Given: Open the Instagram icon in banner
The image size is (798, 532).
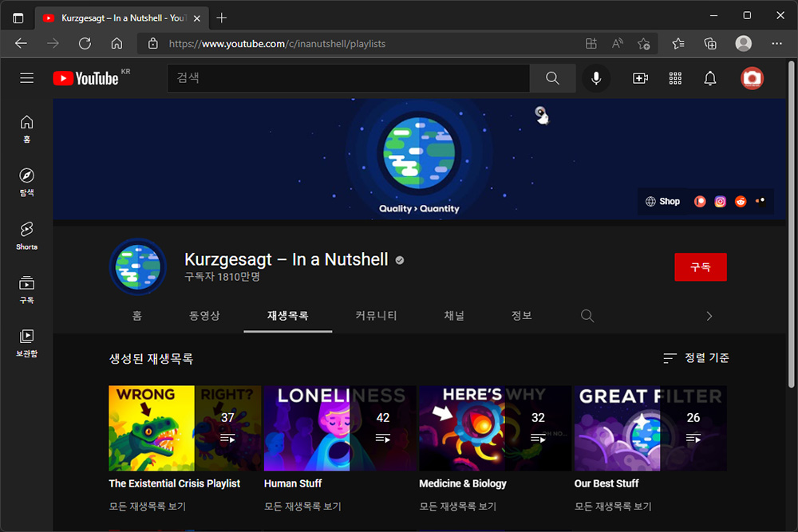Looking at the screenshot, I should point(720,202).
